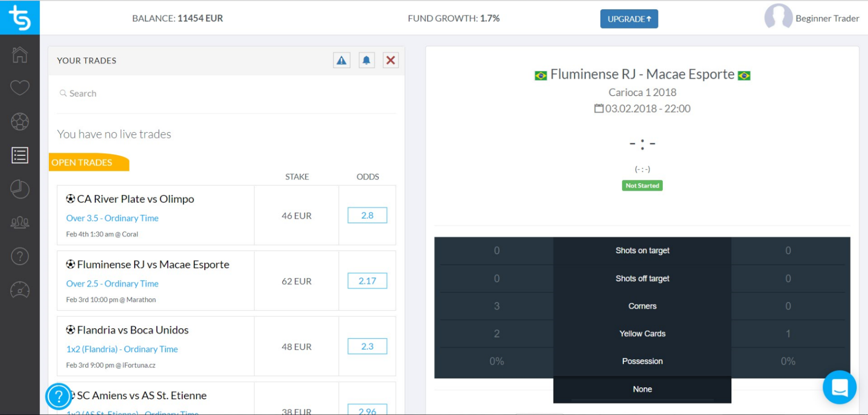Open the question mark help sidebar icon
Viewport: 868px width, 415px height.
20,256
